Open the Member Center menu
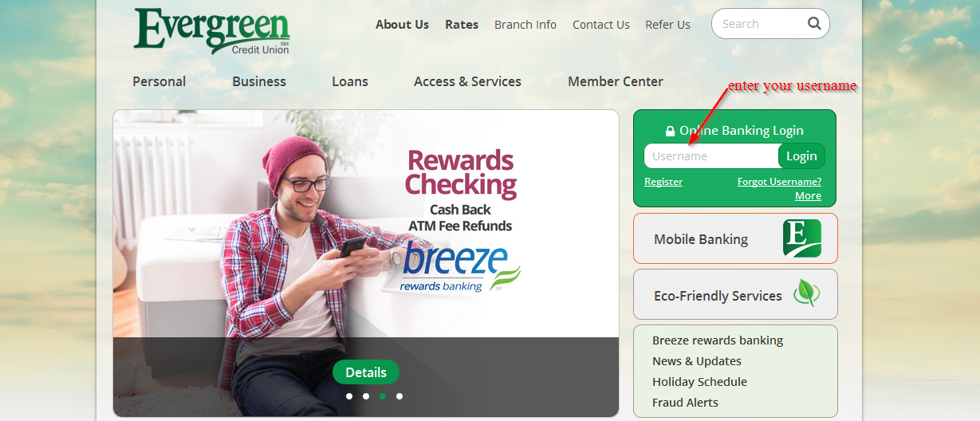The height and width of the screenshot is (421, 980). (x=616, y=81)
